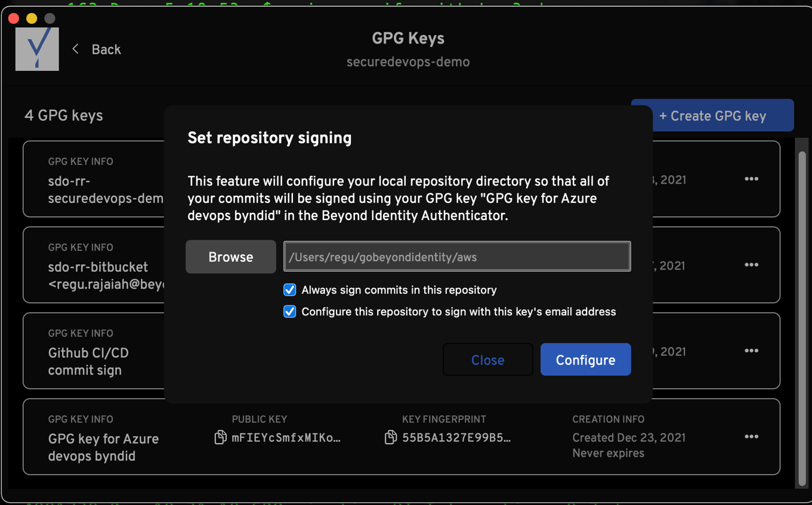
Task: Click the repository path input field
Action: click(x=456, y=257)
